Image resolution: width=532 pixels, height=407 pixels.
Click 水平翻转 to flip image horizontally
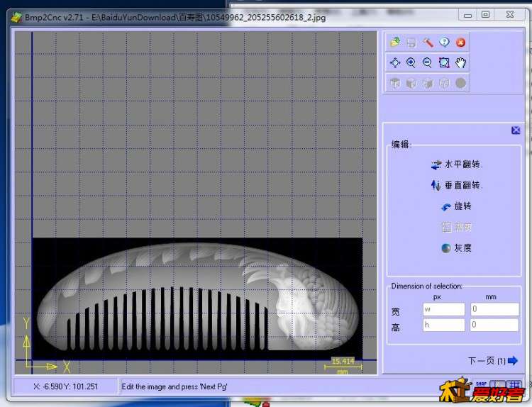tap(456, 165)
